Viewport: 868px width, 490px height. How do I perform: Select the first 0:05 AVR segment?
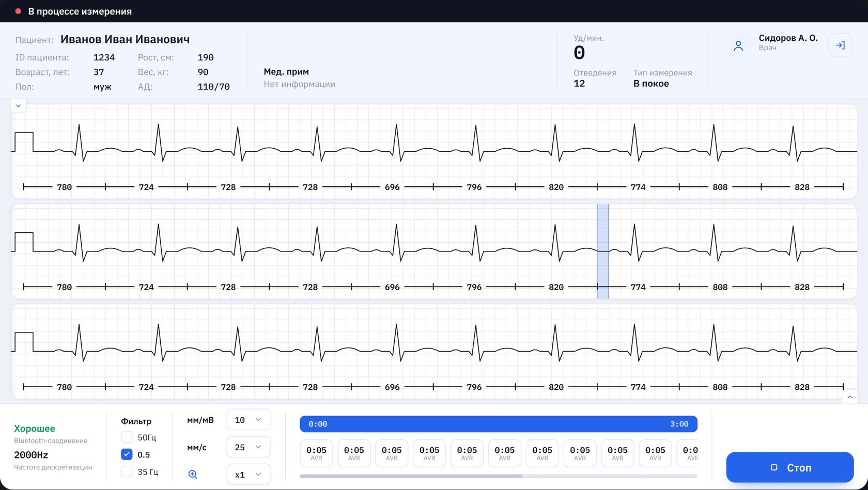click(x=316, y=453)
